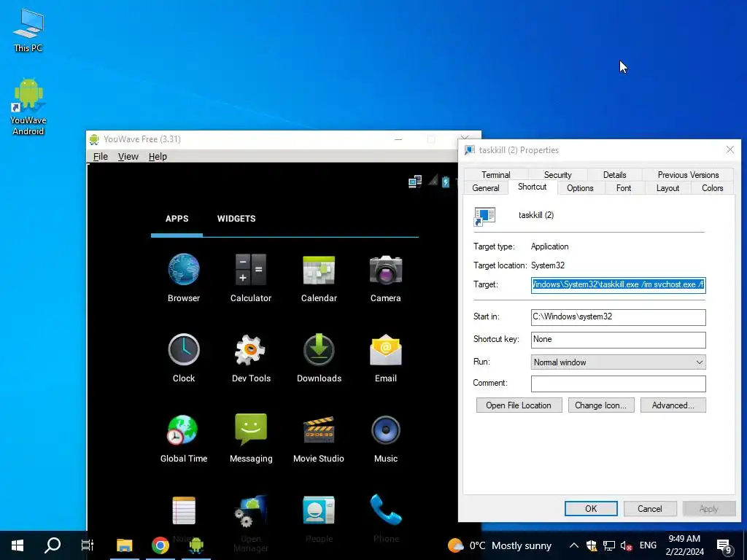Open the File menu in YouWave

(100, 156)
